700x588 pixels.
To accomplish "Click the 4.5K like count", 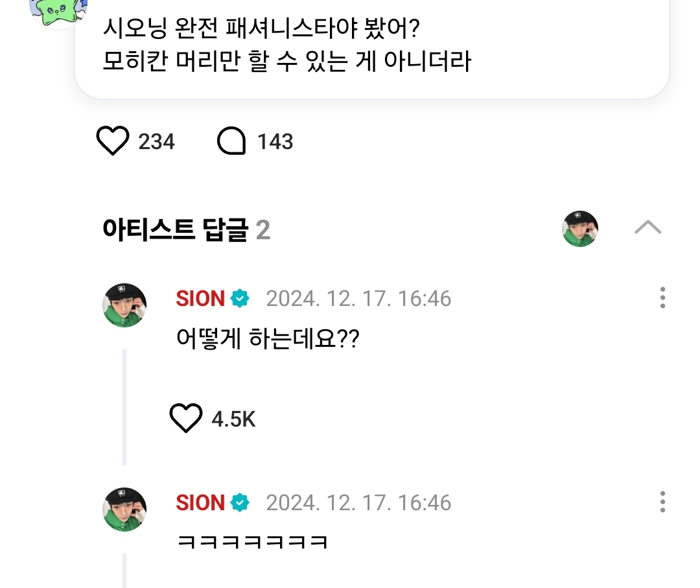I will coord(233,419).
